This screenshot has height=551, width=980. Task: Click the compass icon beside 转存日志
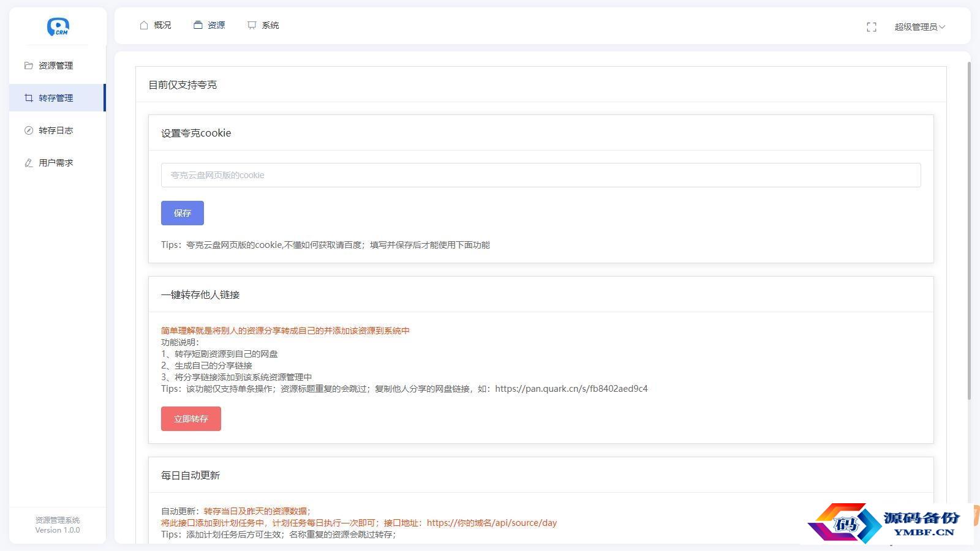pos(28,130)
